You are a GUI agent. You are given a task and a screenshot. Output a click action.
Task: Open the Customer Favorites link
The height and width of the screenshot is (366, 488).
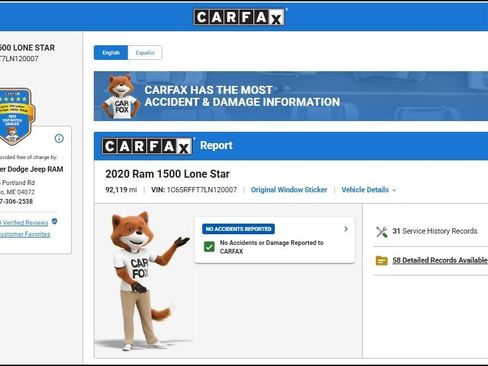pyautogui.click(x=25, y=234)
